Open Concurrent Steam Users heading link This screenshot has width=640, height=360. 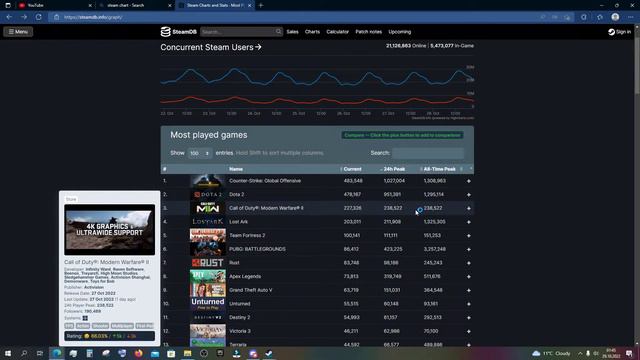[211, 47]
